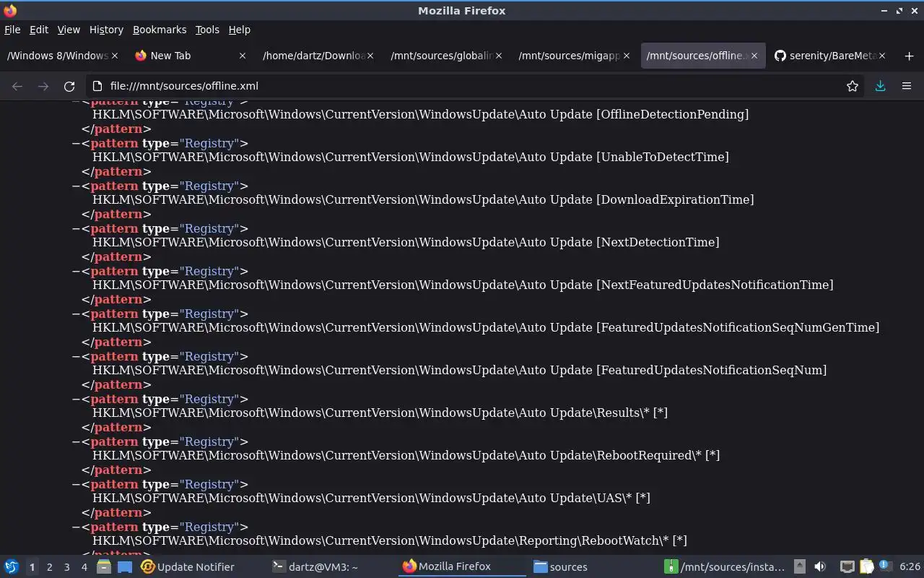Open the Tools menu
Viewport: 924px width, 578px height.
point(207,30)
